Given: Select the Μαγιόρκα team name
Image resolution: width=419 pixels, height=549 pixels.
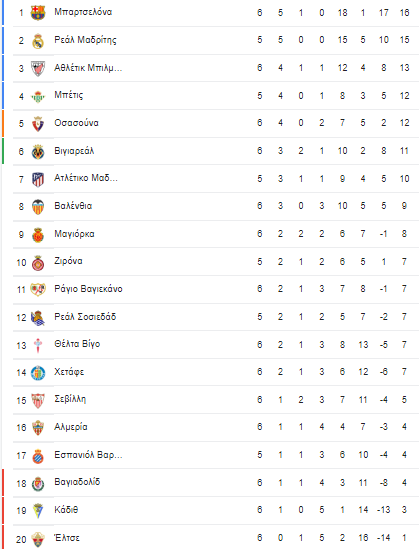Looking at the screenshot, I should [x=74, y=234].
